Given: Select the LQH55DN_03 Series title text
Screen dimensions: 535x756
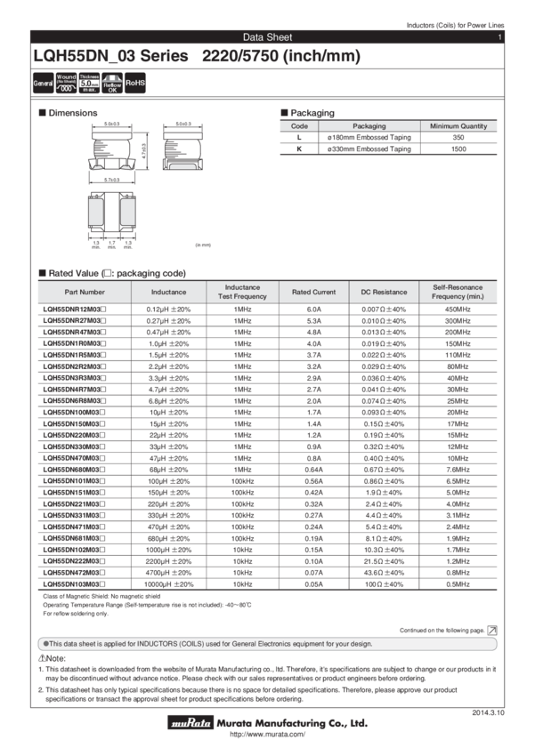Looking at the screenshot, I should (x=110, y=56).
